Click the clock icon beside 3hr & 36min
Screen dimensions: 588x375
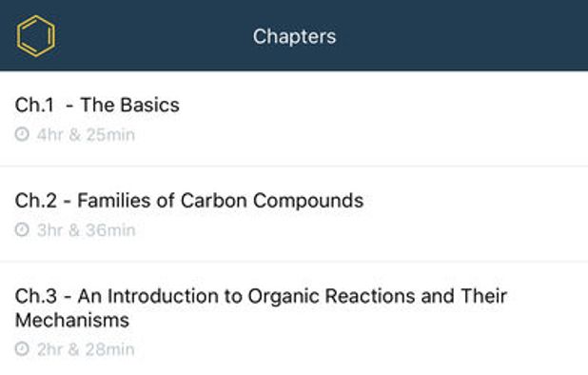22,230
